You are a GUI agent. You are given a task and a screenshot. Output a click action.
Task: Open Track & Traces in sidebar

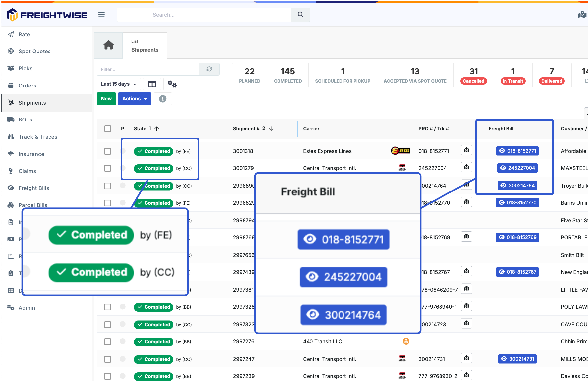coord(38,137)
